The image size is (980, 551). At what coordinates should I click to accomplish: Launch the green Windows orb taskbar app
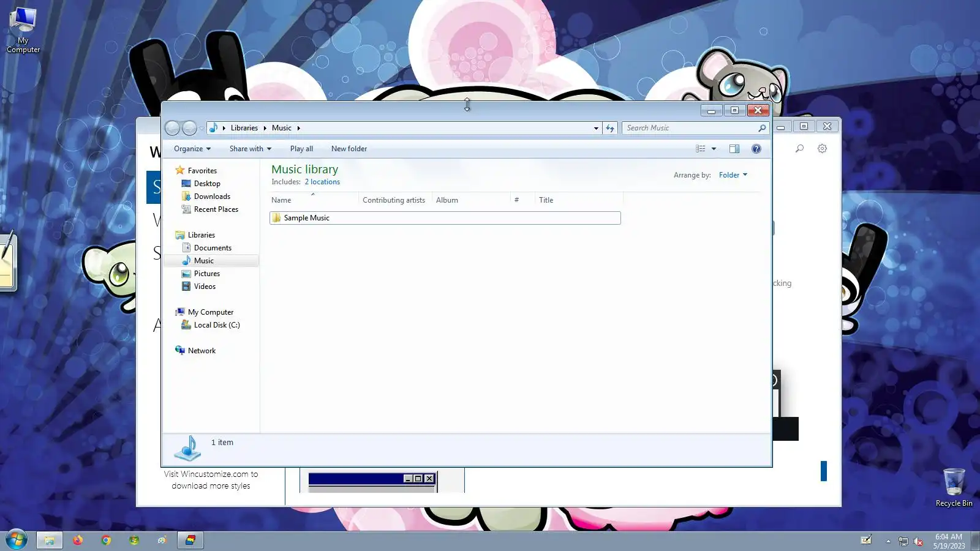pyautogui.click(x=134, y=540)
